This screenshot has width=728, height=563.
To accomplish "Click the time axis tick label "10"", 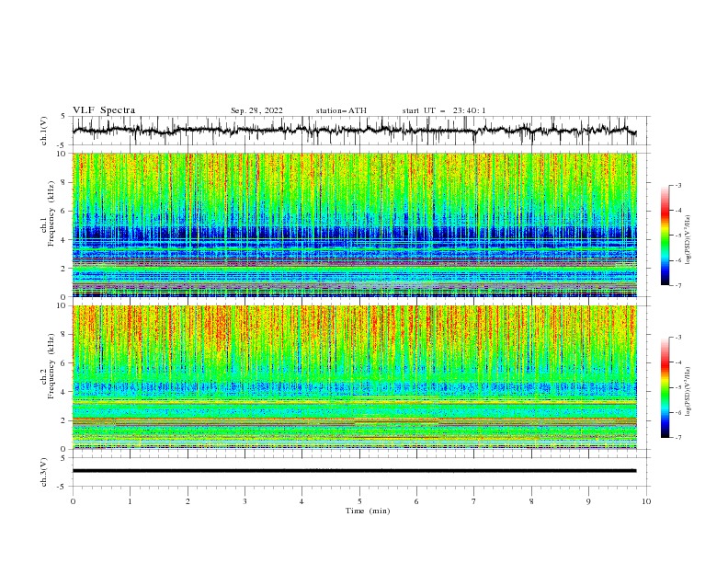I will tap(646, 501).
